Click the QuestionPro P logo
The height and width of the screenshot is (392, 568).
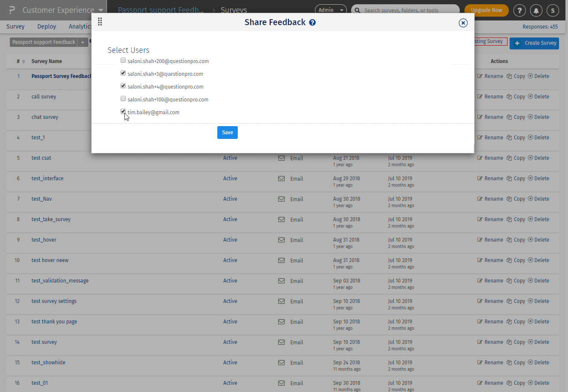(x=12, y=10)
